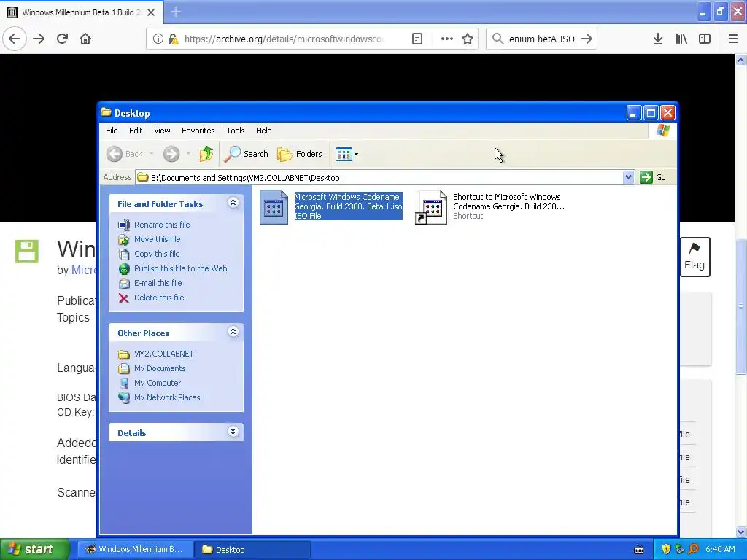Open the Forward history dropdown arrow
The width and height of the screenshot is (747, 560).
click(x=189, y=154)
